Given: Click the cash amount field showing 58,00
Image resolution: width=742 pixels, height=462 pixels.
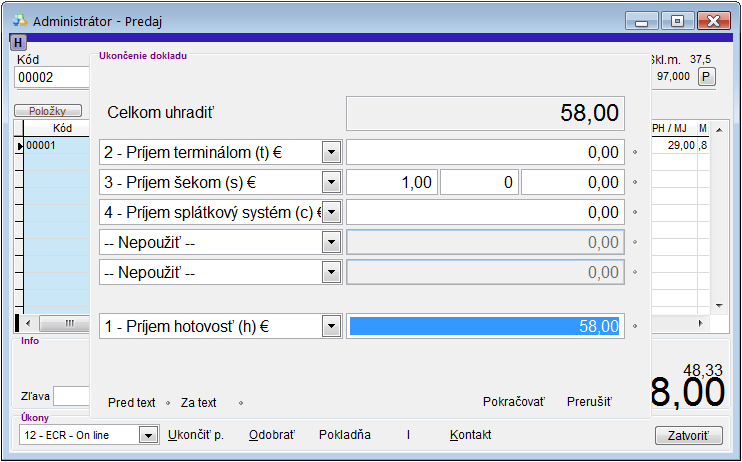Looking at the screenshot, I should click(x=485, y=326).
